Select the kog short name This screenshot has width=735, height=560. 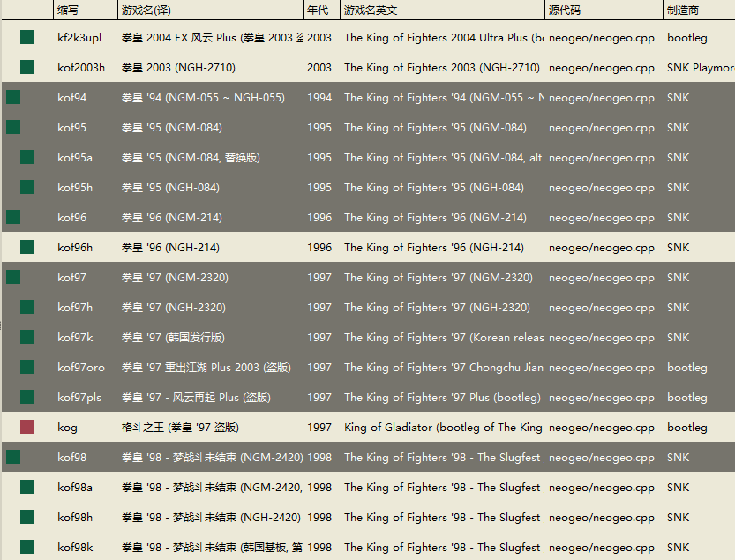[67, 428]
